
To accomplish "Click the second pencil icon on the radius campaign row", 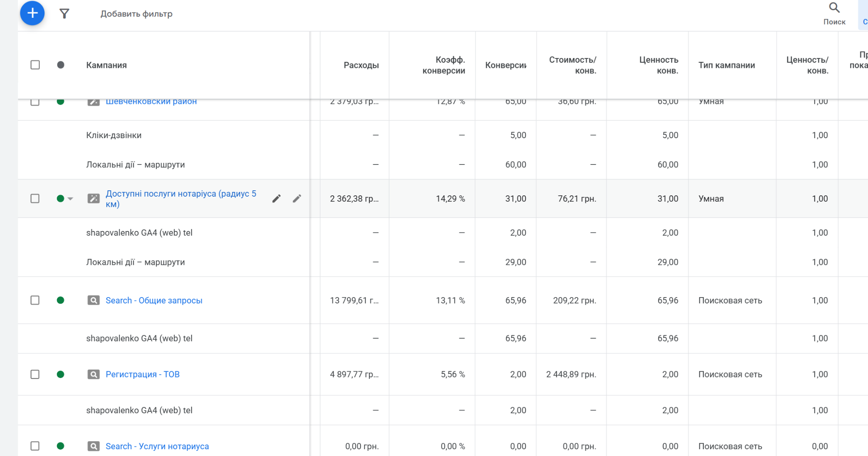I will coord(297,198).
